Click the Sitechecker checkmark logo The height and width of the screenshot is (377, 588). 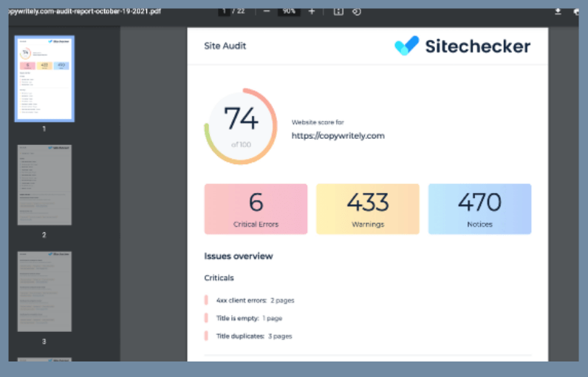(x=406, y=46)
